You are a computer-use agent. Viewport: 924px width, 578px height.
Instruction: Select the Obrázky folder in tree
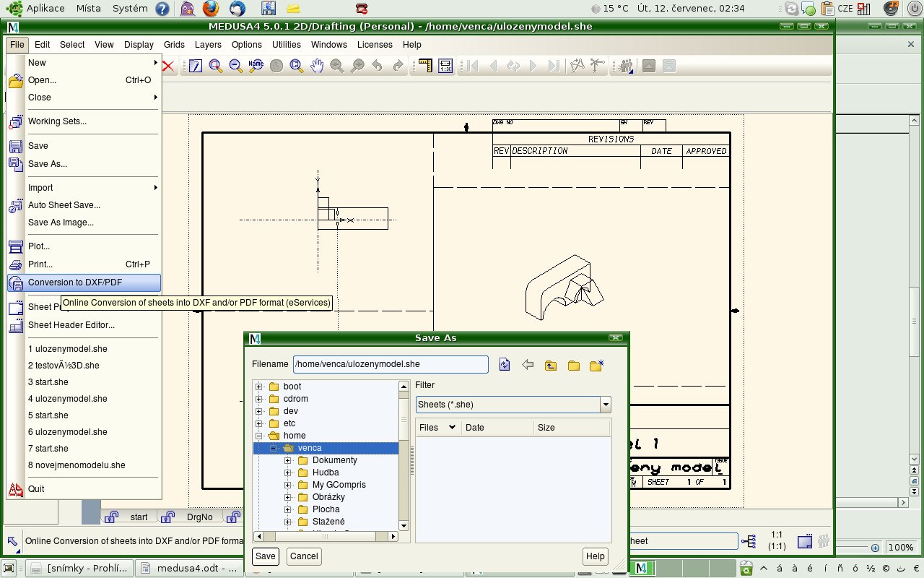point(328,497)
